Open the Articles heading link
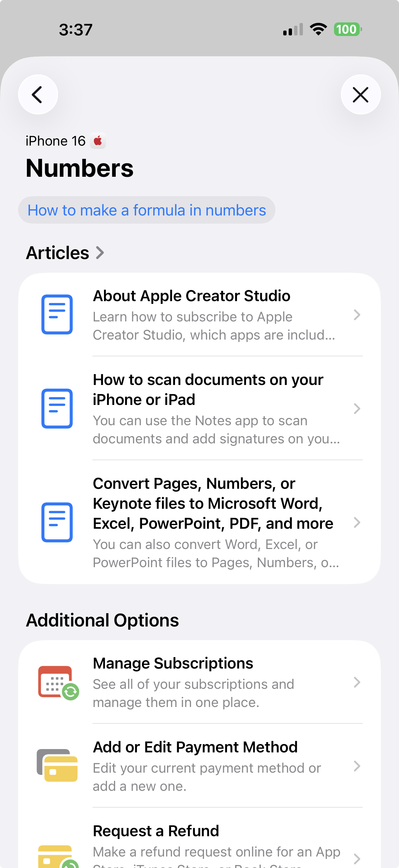This screenshot has width=399, height=868. 57,253
